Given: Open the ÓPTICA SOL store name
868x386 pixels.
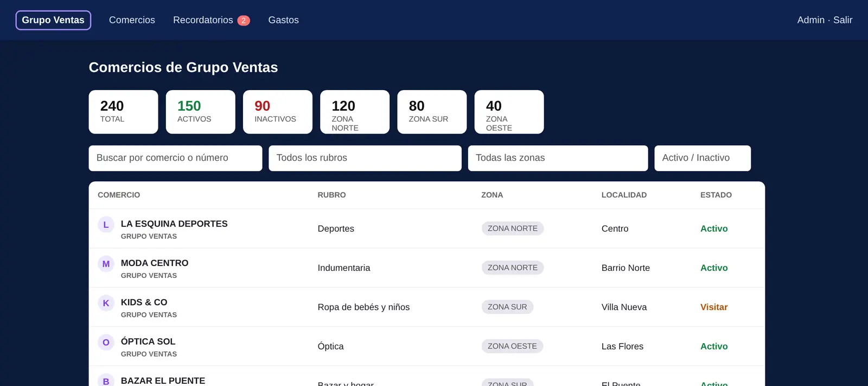Looking at the screenshot, I should pos(148,341).
